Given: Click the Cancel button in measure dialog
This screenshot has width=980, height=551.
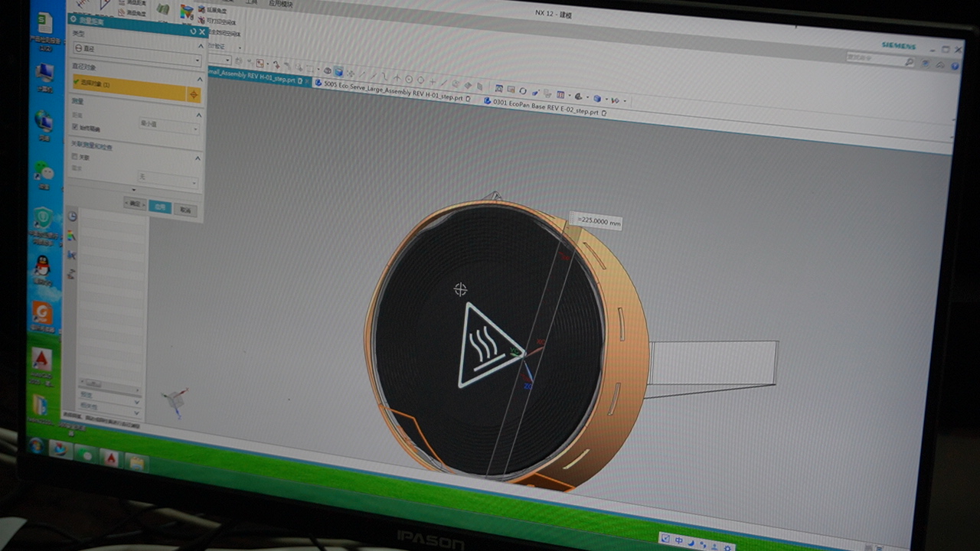Looking at the screenshot, I should point(185,210).
